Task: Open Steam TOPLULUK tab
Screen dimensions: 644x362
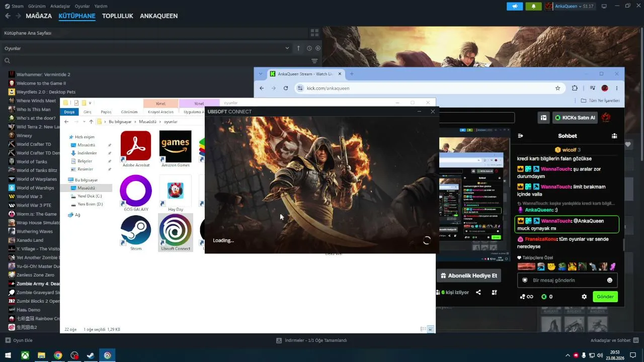Action: 118,16
